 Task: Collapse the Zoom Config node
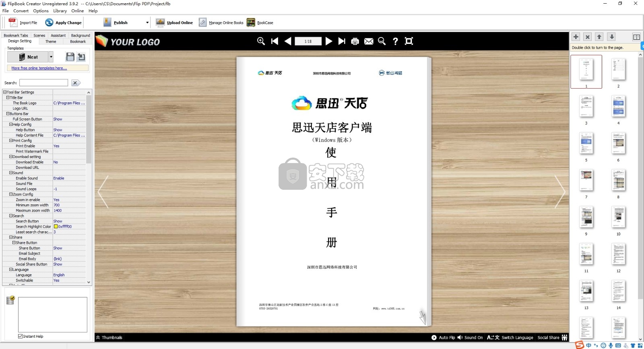point(11,194)
